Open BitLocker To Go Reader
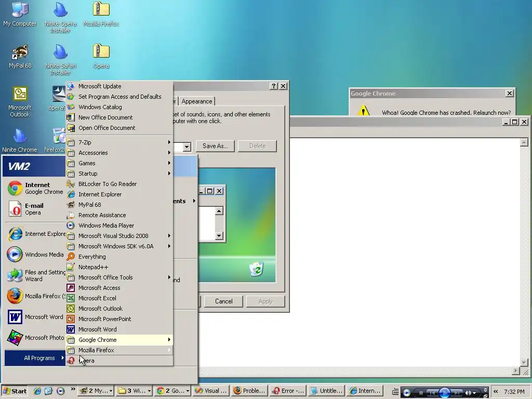Screen dimensions: 532x399 (119, 184)
